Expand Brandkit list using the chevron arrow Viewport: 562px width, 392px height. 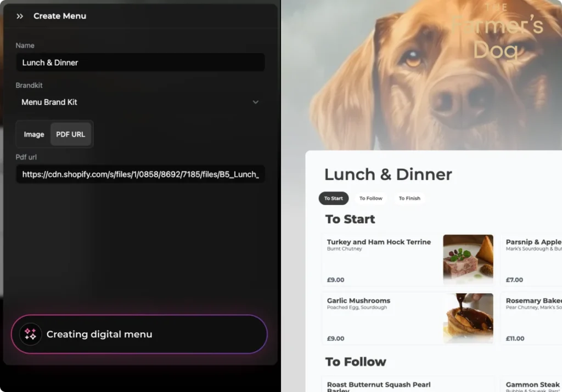pyautogui.click(x=256, y=102)
